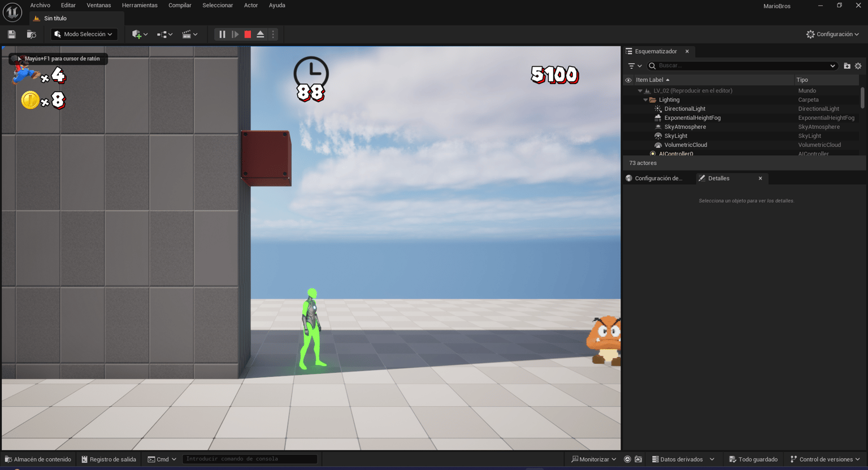Collapse the Lighting folder
The height and width of the screenshot is (470, 868).
pos(645,100)
